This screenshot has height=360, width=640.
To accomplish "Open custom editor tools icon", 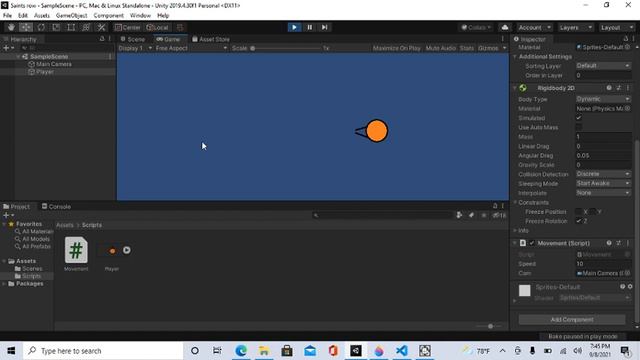I will coord(101,27).
